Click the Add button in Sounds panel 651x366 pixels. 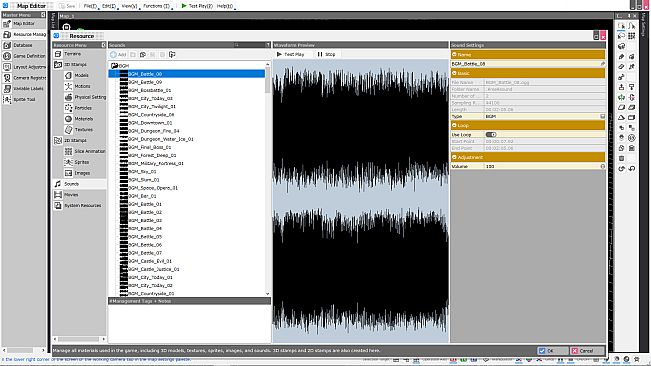coord(118,54)
